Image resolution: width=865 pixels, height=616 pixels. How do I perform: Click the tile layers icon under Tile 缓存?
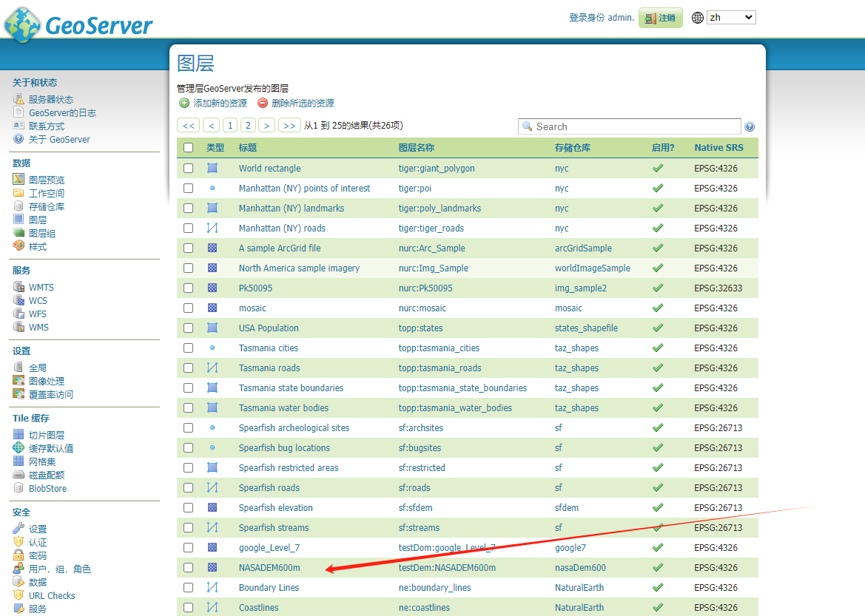18,435
